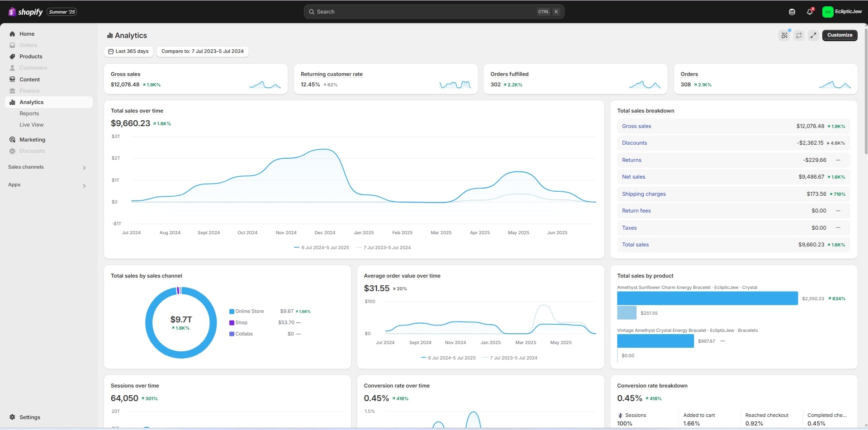Viewport: 868px width, 430px height.
Task: Open the Orders fulfilled card
Action: (x=576, y=79)
